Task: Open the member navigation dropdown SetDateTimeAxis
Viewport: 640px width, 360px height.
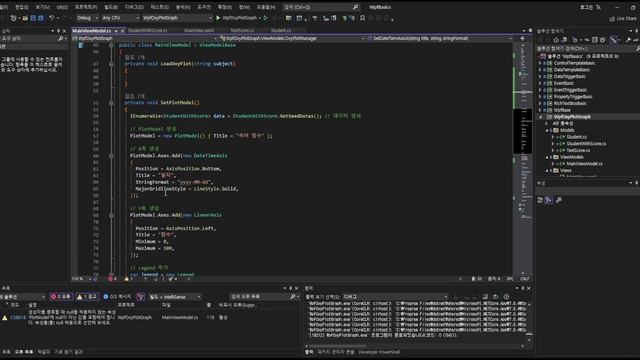Action: click(440, 38)
